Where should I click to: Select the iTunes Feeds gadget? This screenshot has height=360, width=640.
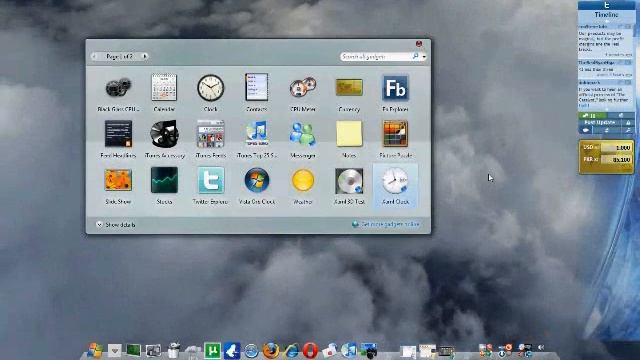click(211, 139)
